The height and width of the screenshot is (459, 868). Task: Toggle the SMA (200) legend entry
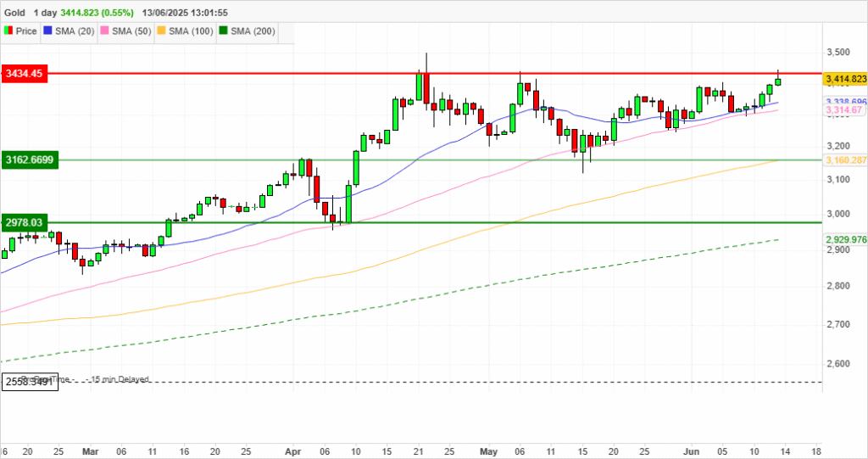pyautogui.click(x=247, y=31)
